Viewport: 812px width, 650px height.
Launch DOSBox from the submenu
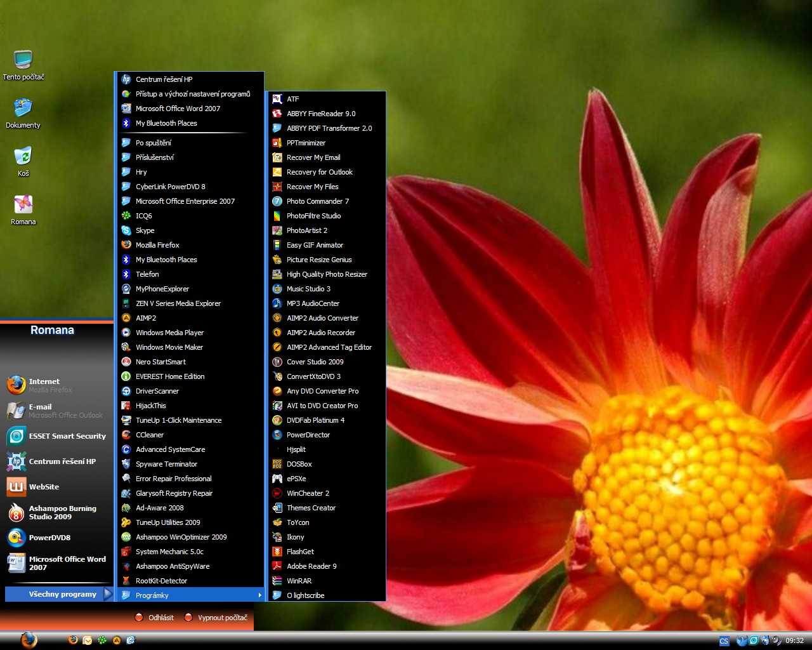point(299,464)
